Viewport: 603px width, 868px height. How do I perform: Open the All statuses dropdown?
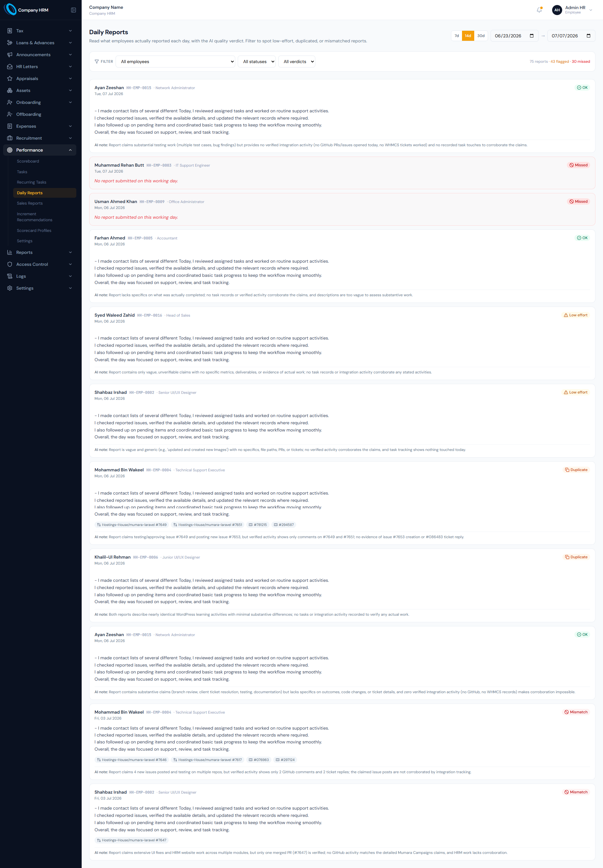pyautogui.click(x=257, y=62)
